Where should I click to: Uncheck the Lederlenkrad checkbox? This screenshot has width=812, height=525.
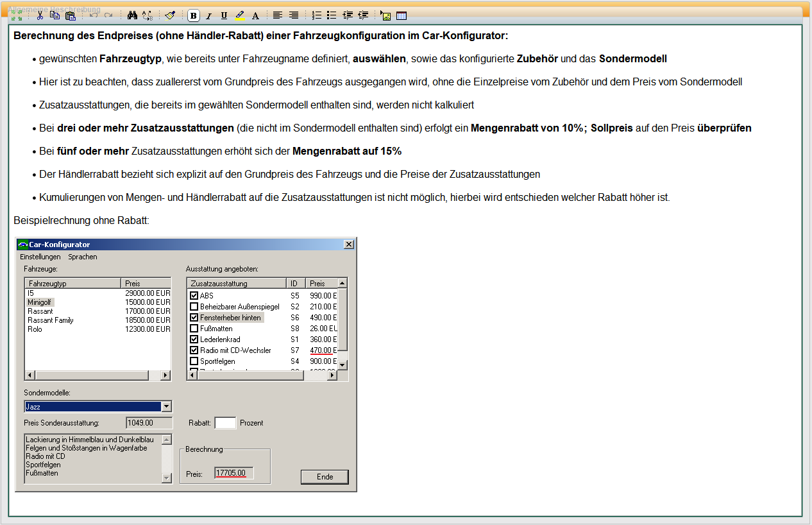tap(194, 340)
